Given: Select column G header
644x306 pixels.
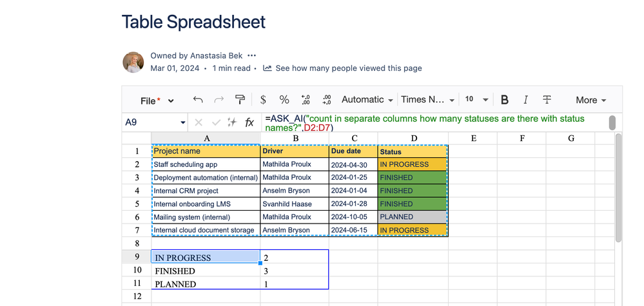Looking at the screenshot, I should pos(571,139).
